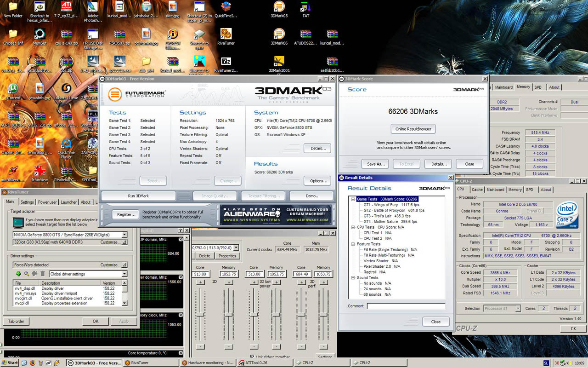Close the 1566.00 domain graph in Hardware monitoring
Screen dimensions: 588x368
(x=181, y=277)
